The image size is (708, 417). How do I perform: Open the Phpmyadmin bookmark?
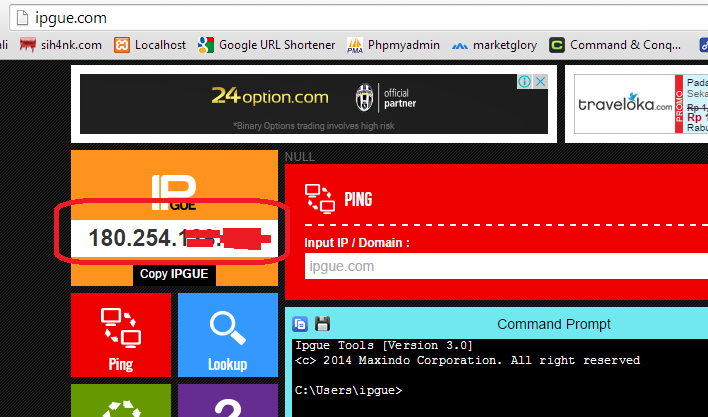393,45
